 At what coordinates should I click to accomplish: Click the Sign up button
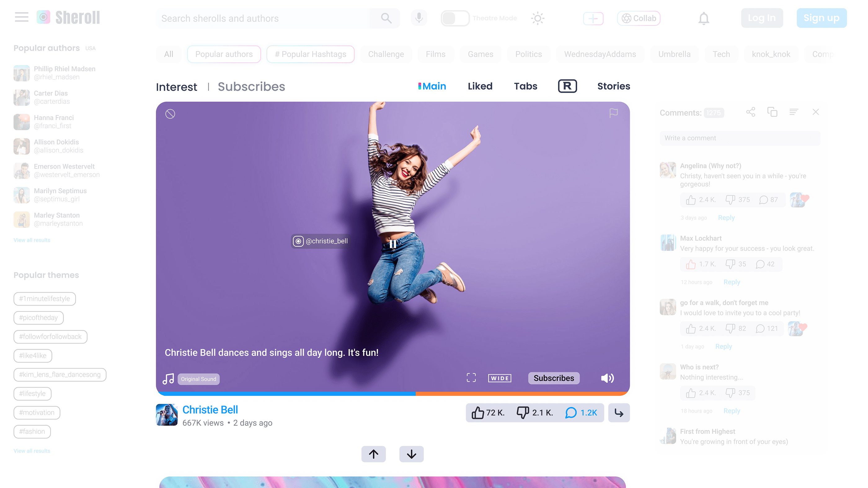click(821, 18)
